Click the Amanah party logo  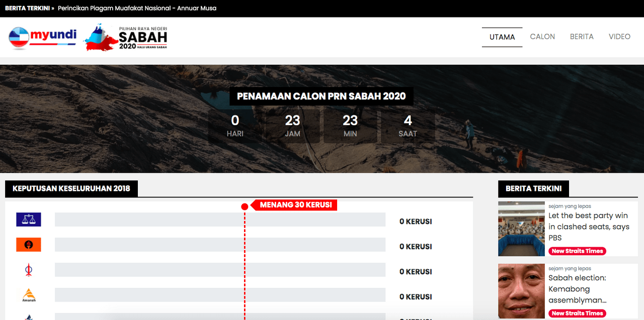click(29, 295)
